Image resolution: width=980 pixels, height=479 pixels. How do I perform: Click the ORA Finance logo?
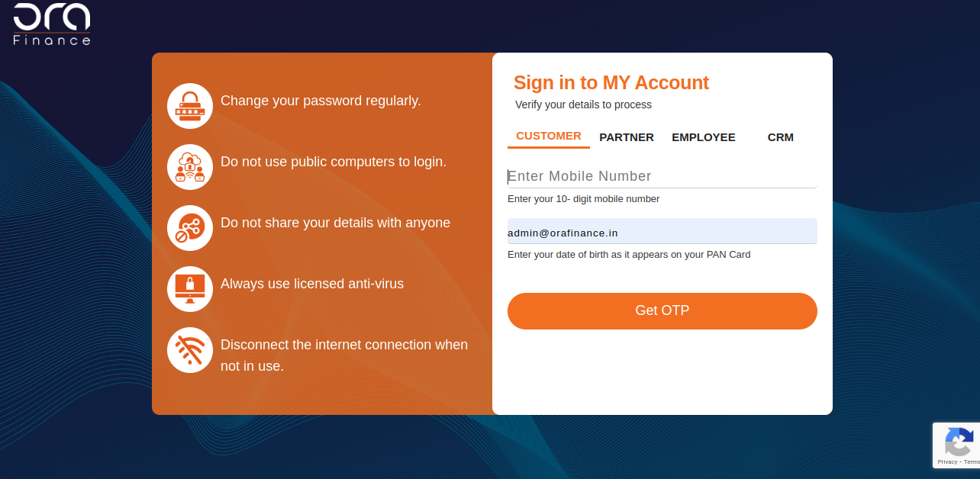(x=52, y=24)
